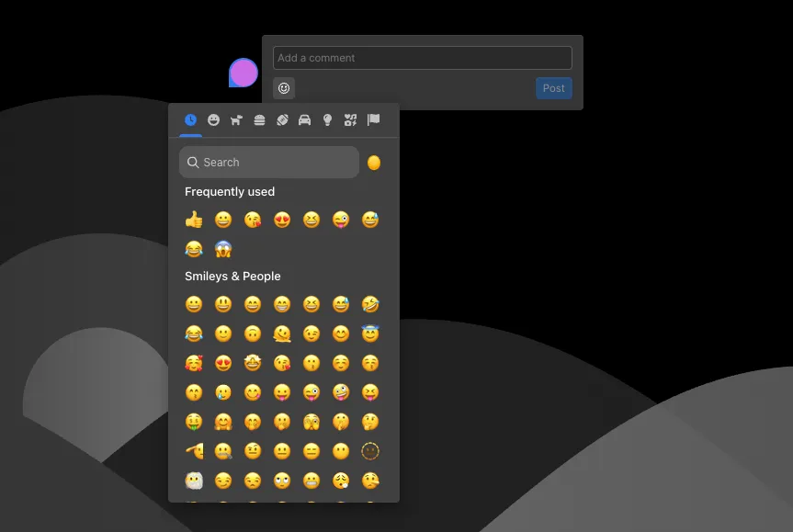
Task: Pick the zany face emoji
Action: [341, 392]
